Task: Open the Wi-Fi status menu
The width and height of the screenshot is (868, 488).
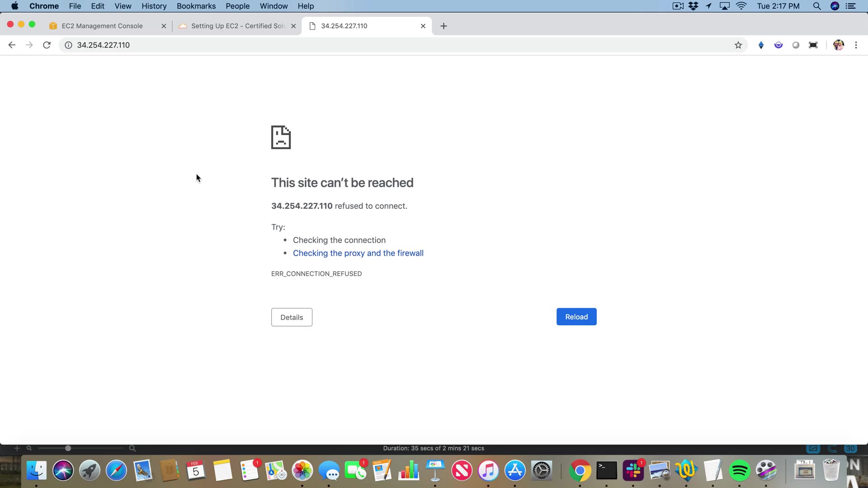Action: [741, 6]
